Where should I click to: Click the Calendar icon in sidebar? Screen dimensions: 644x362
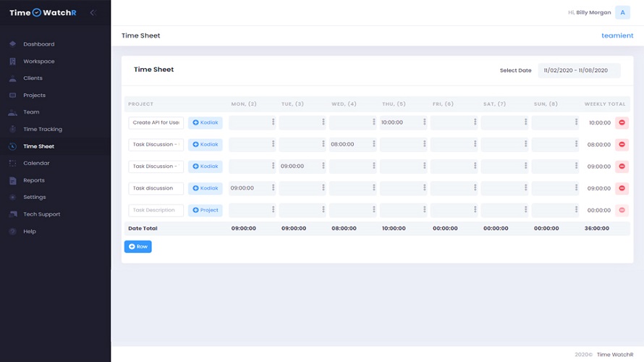tap(13, 163)
